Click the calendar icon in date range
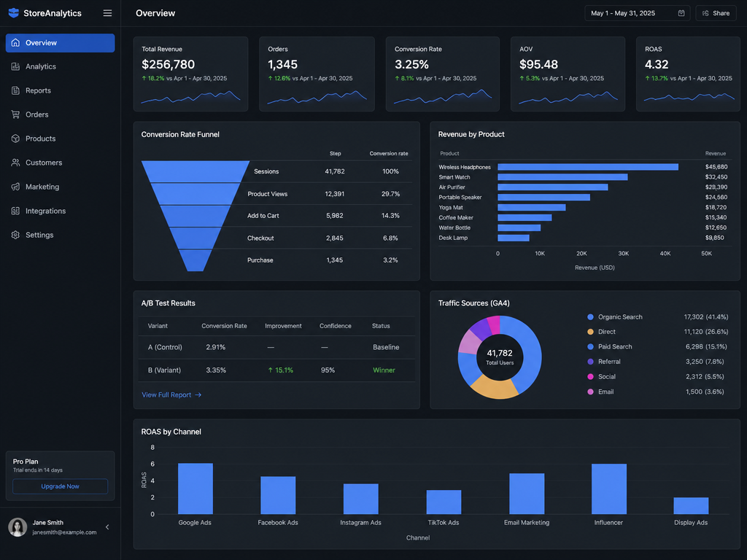 coord(681,13)
